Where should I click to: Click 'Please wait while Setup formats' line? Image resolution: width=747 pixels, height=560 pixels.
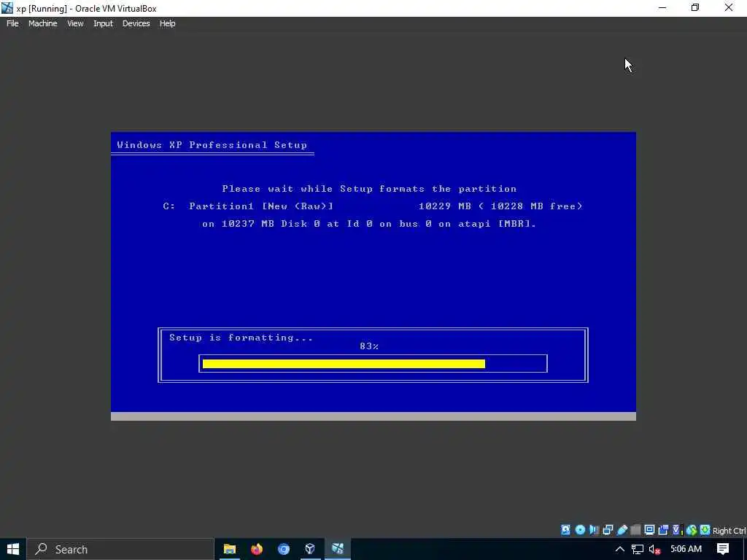point(369,189)
